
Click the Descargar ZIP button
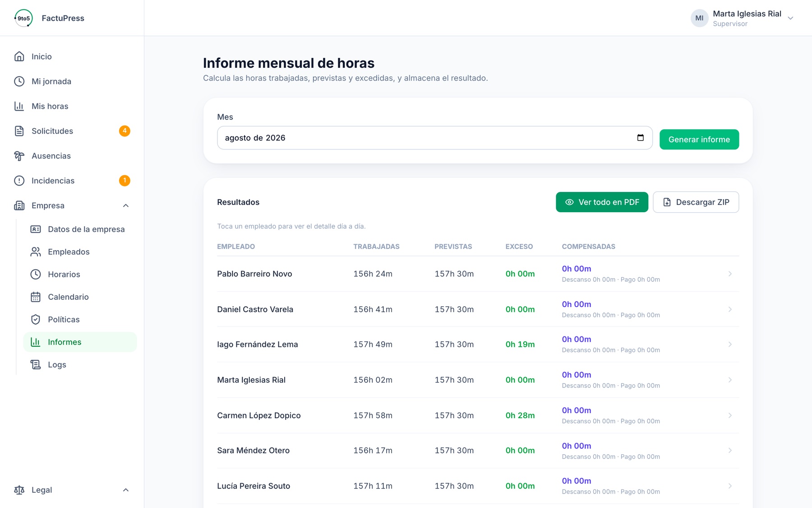tap(696, 202)
